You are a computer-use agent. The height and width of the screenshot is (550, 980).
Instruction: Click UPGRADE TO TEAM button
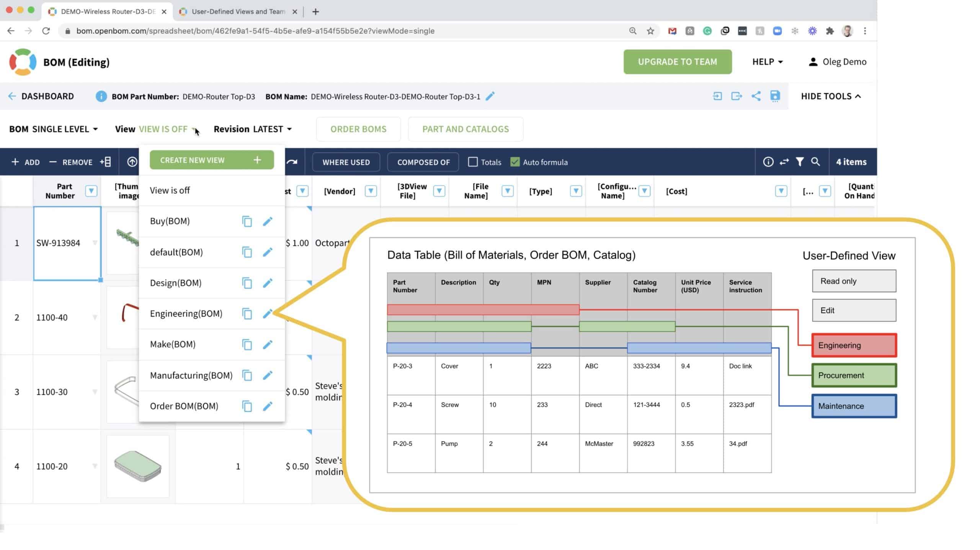pyautogui.click(x=677, y=61)
